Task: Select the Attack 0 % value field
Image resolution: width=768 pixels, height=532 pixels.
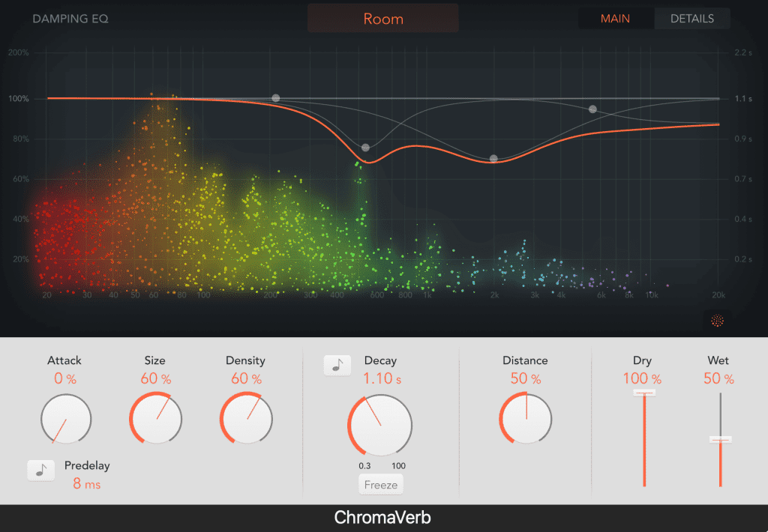Action: 64,378
